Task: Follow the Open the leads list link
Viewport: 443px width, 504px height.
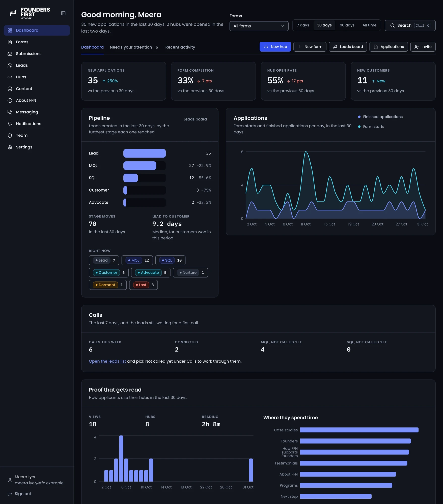Action: point(107,361)
